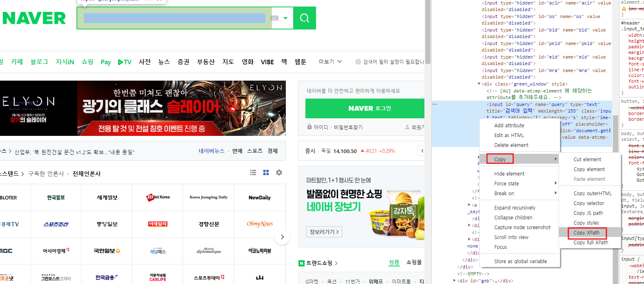Open the 채널예스 press logo
Screen dimensions: 644x284
coord(158,251)
